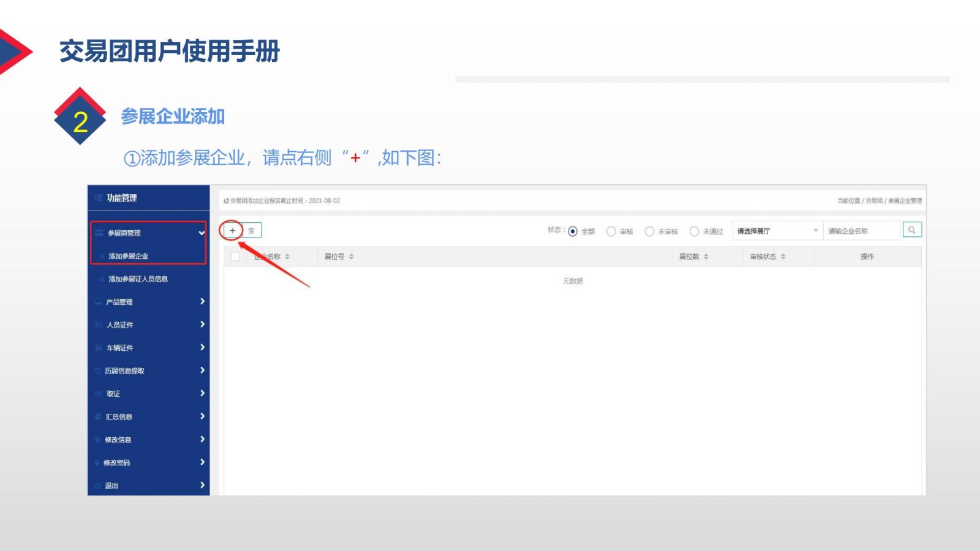Screen dimensions: 980x551
Task: Click the search magnifier button
Action: tap(912, 230)
